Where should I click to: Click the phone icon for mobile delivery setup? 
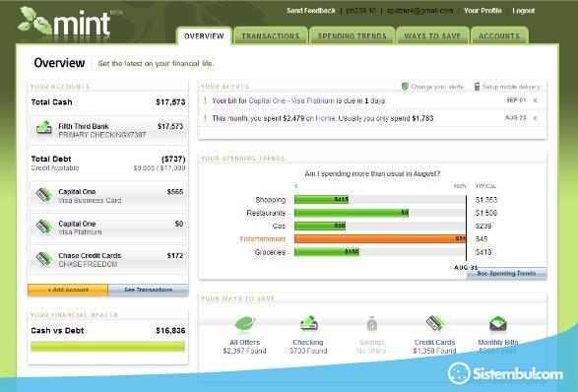pos(477,87)
